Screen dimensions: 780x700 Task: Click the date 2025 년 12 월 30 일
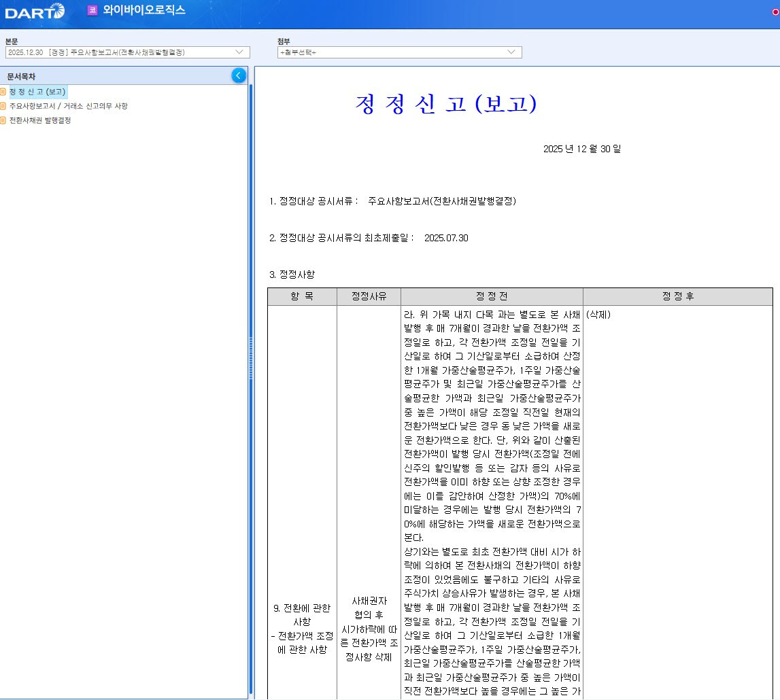coord(582,149)
